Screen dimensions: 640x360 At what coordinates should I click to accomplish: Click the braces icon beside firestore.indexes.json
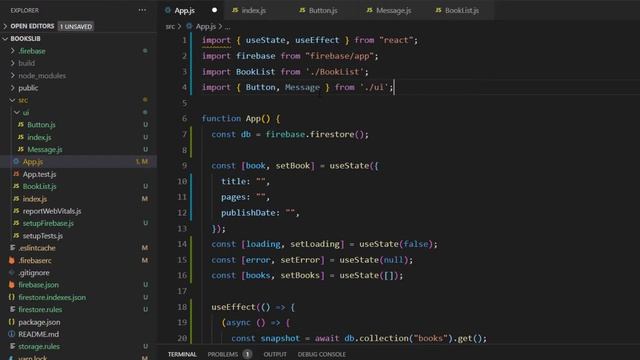pyautogui.click(x=12, y=297)
